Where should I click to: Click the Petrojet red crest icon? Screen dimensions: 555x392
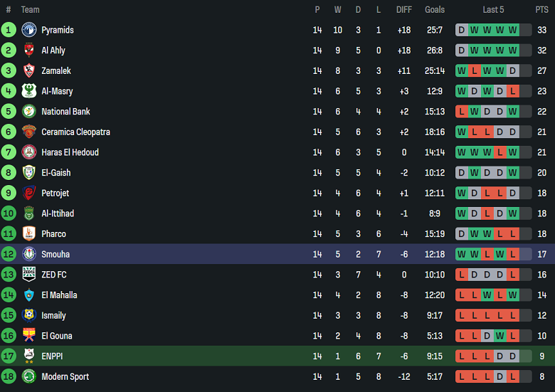pyautogui.click(x=29, y=193)
